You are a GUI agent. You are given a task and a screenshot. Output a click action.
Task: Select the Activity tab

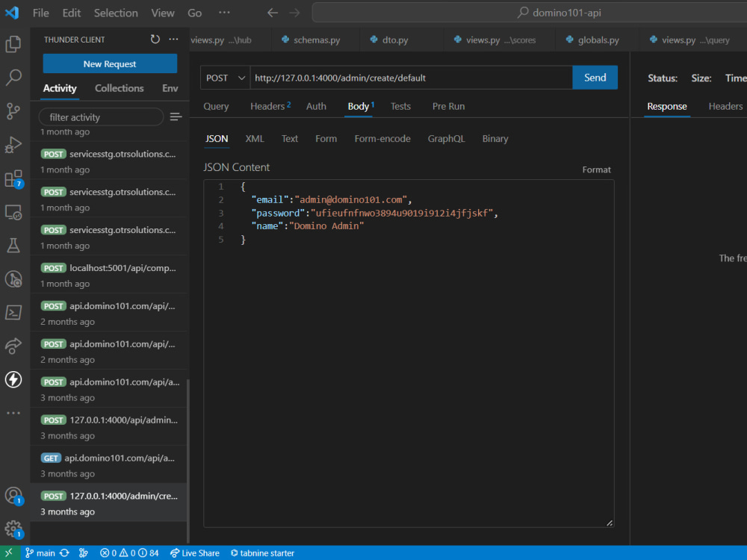click(x=60, y=88)
